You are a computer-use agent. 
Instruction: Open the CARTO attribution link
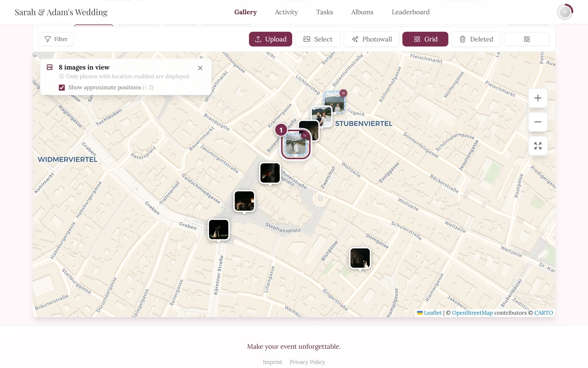(x=543, y=313)
